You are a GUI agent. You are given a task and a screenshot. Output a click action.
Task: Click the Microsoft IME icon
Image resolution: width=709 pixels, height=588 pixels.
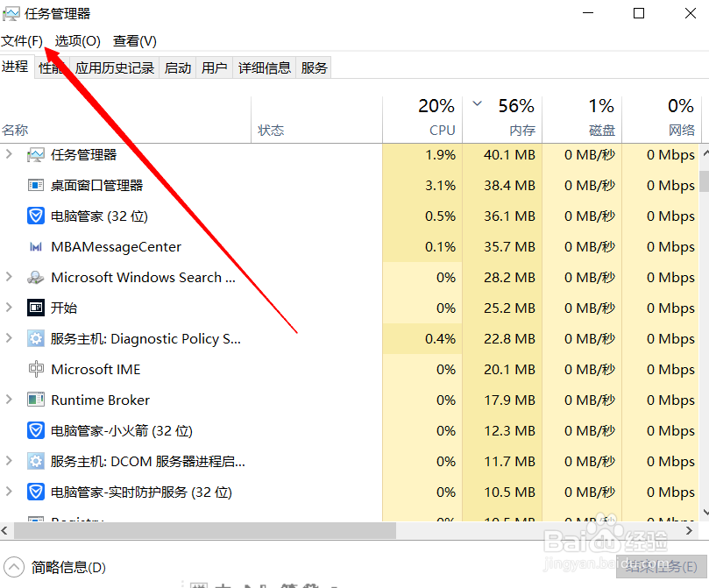tap(36, 369)
